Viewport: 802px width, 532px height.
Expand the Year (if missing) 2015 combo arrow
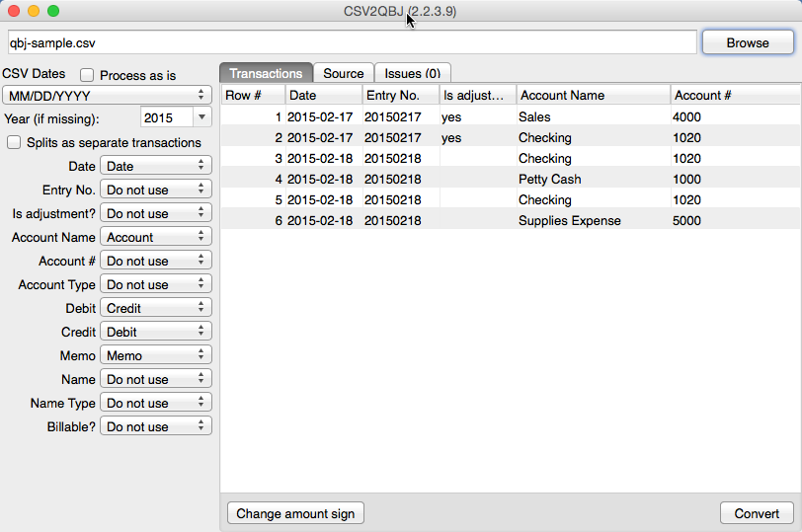tap(202, 117)
